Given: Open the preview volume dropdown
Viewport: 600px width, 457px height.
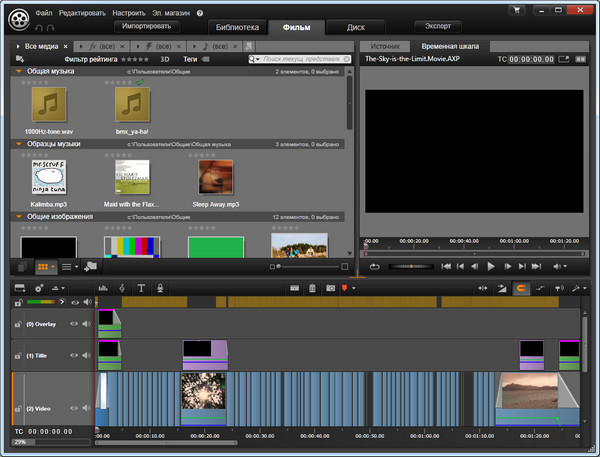Looking at the screenshot, I should point(559,267).
